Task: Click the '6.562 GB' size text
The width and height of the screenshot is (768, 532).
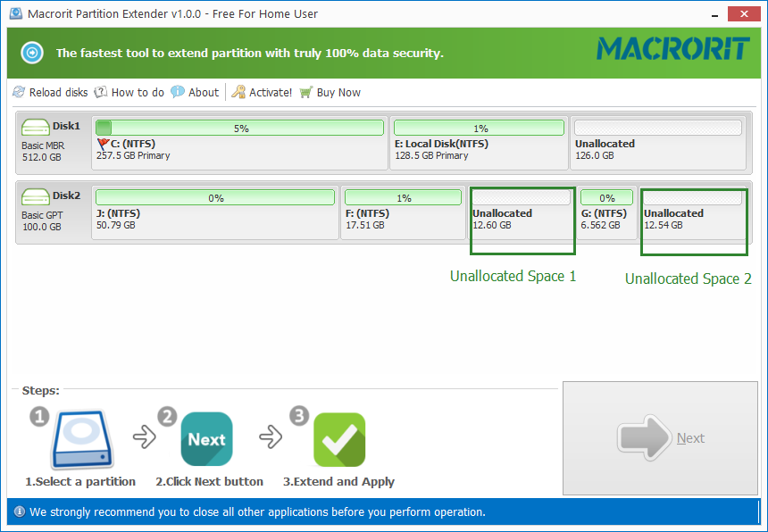Action: point(600,225)
